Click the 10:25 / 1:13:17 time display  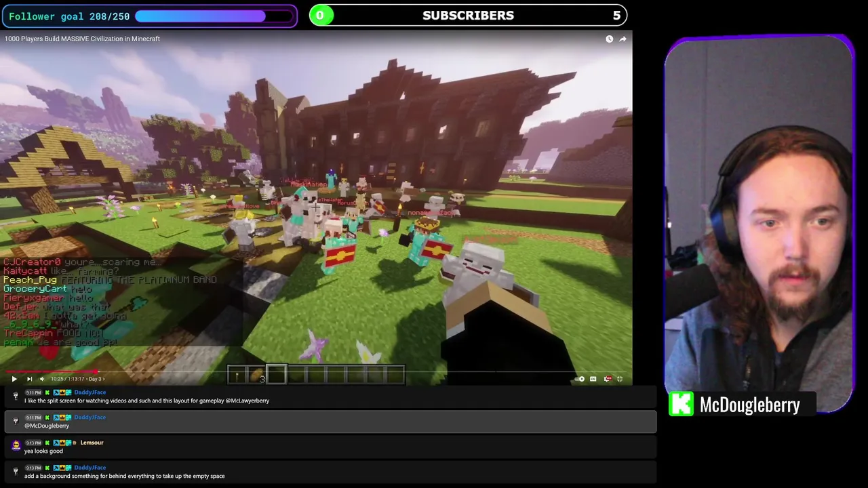click(x=66, y=379)
